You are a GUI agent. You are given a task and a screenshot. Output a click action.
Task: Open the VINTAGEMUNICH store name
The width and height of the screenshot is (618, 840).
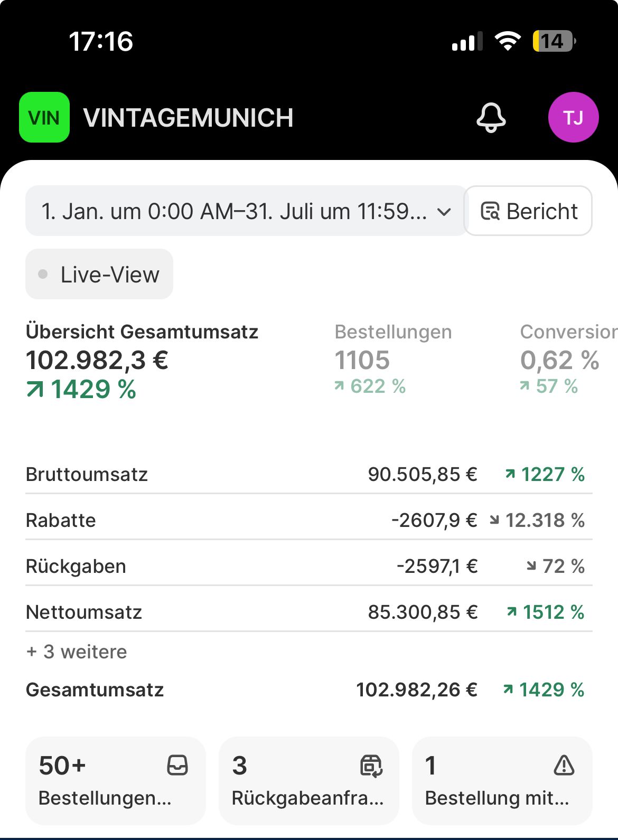(188, 118)
